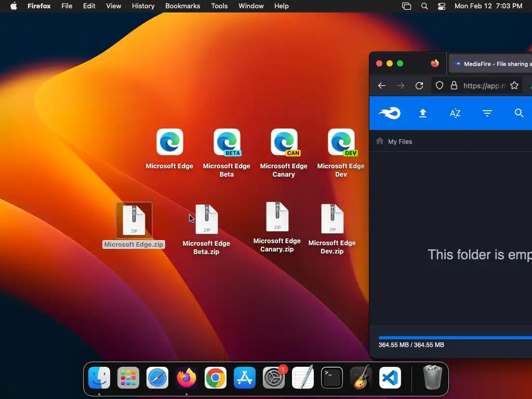Click the blue upload progress bar
This screenshot has height=399, width=532.
tap(455, 338)
